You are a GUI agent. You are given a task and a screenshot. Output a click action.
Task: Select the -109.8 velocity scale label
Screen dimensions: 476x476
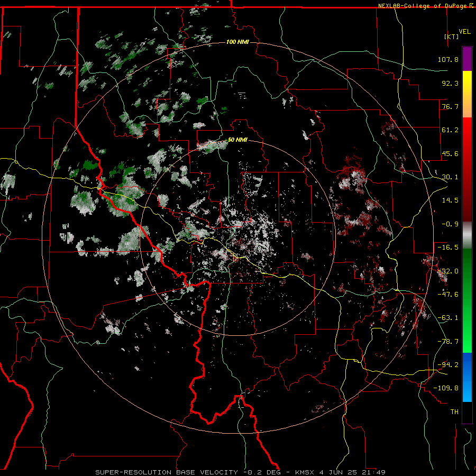[446, 388]
